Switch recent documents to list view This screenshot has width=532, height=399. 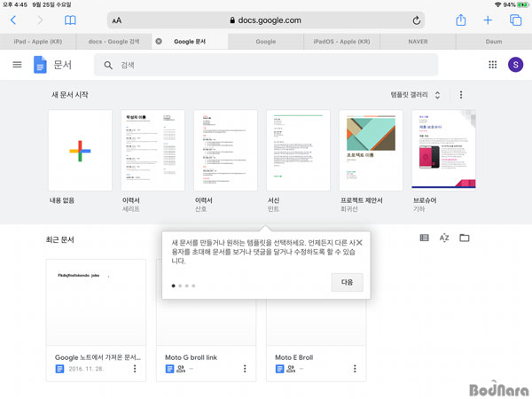pyautogui.click(x=424, y=238)
